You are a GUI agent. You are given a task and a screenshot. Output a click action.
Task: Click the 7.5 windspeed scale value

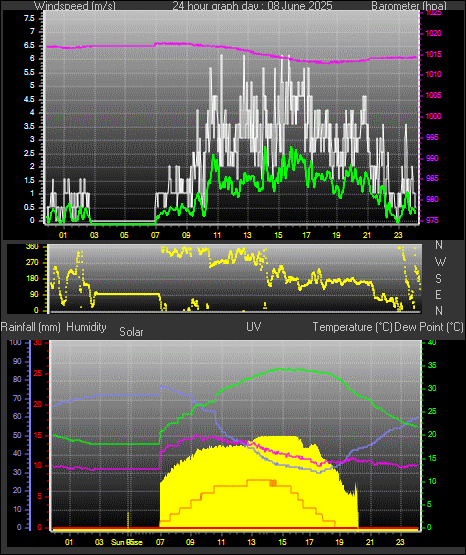29,18
